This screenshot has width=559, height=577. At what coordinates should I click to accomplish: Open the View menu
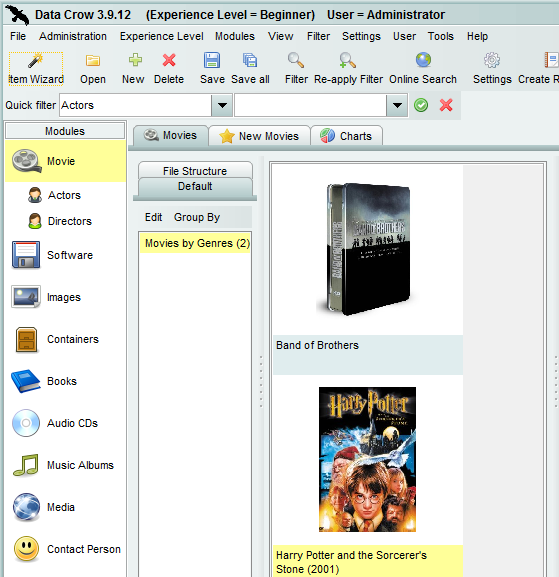pos(280,36)
